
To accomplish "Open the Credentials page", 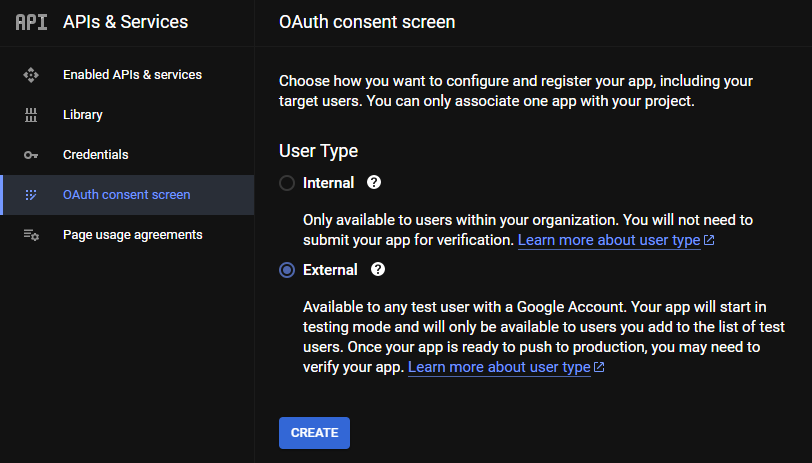I will pyautogui.click(x=127, y=155).
